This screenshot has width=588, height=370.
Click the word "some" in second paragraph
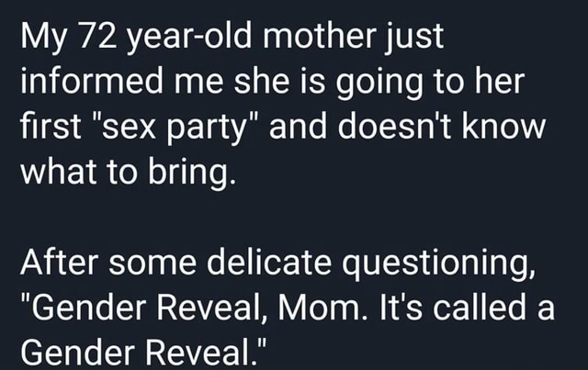pyautogui.click(x=153, y=263)
